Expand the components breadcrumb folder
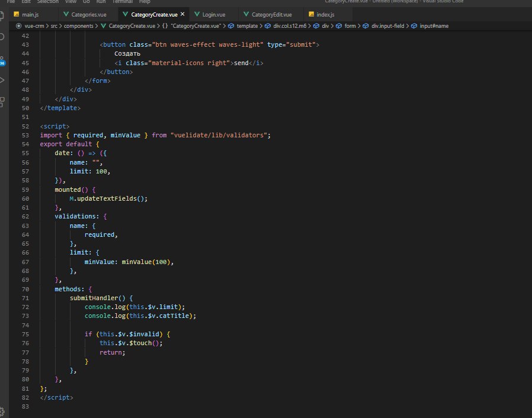The height and width of the screenshot is (418, 532). 78,26
